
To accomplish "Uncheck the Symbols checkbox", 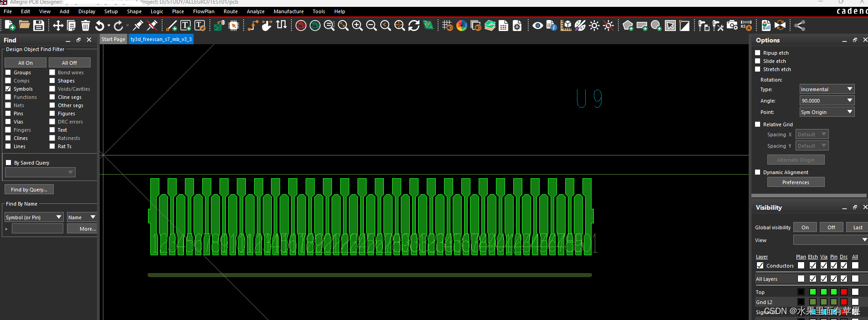I will (x=8, y=89).
